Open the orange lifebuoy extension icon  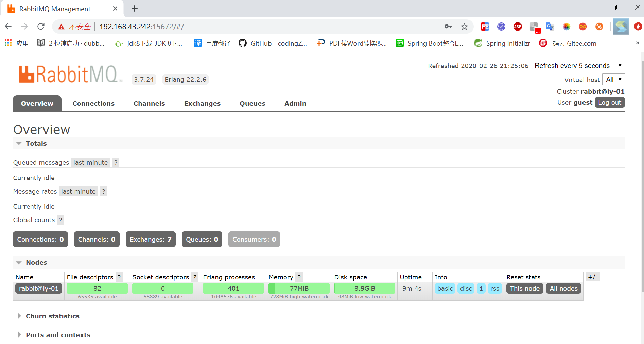(599, 27)
